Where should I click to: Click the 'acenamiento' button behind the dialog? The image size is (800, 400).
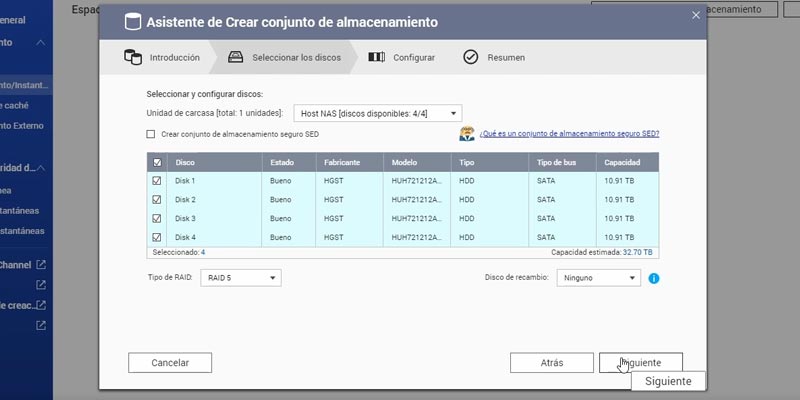tap(684, 9)
